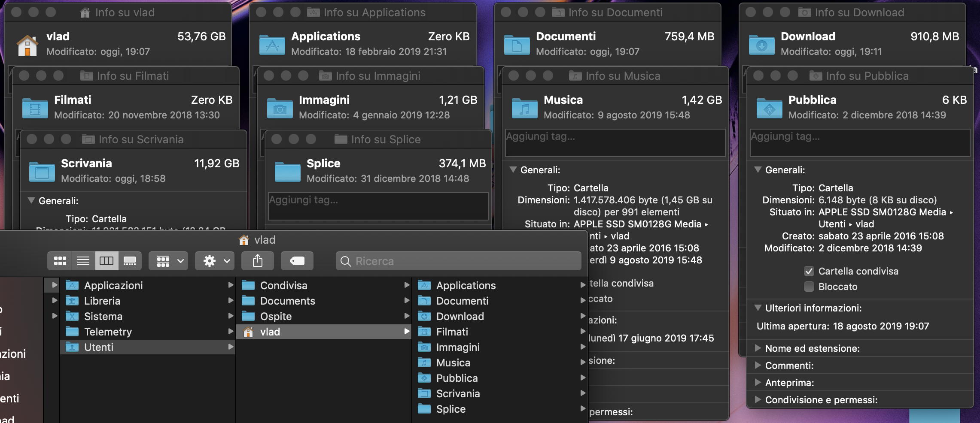Expand the Anteprima section in Pubblica info
This screenshot has width=980, height=423.
click(x=758, y=383)
